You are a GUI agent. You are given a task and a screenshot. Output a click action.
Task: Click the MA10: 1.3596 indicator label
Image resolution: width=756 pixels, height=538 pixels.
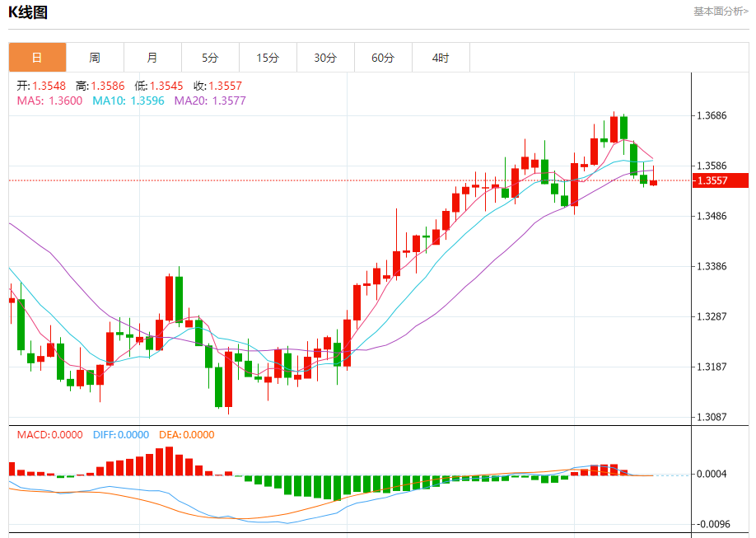(x=128, y=101)
